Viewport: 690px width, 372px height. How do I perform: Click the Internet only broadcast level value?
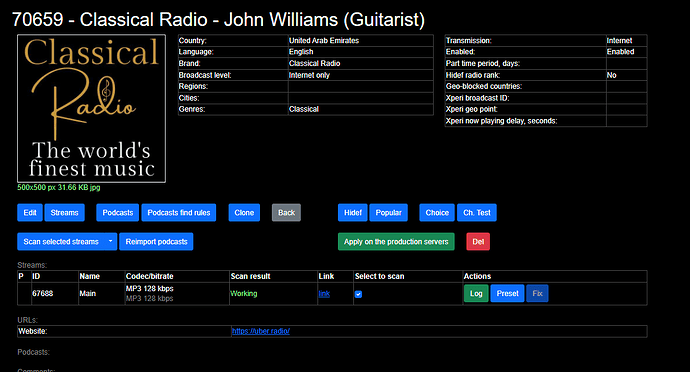(309, 75)
